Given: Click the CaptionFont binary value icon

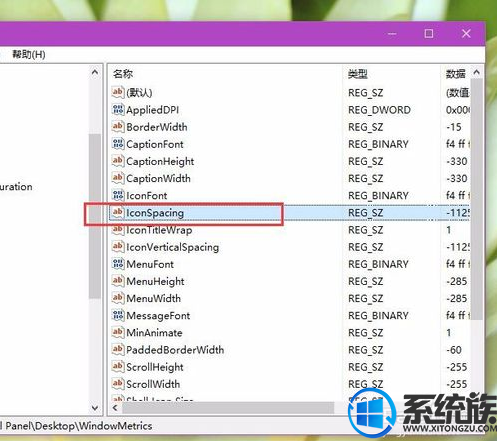Looking at the screenshot, I should point(118,144).
